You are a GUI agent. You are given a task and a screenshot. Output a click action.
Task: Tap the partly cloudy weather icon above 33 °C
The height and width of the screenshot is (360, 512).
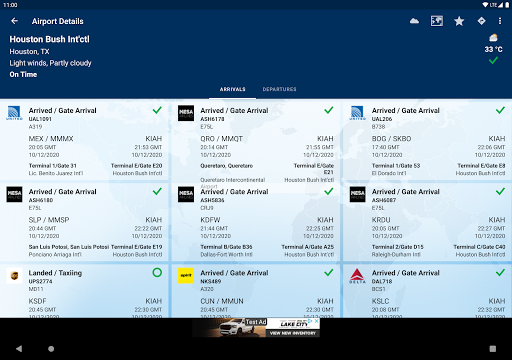[x=493, y=37]
